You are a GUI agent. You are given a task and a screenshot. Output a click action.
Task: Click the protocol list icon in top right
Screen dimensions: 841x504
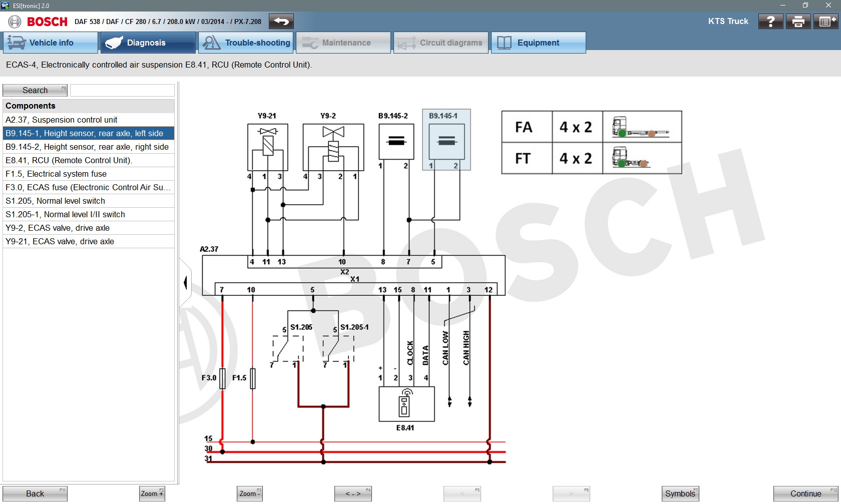[826, 21]
